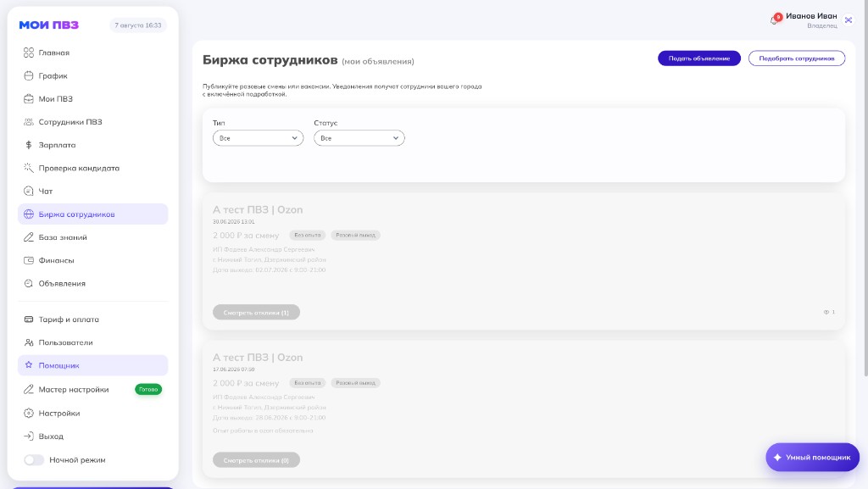
Task: Open the Статус dropdown filter
Action: (359, 138)
